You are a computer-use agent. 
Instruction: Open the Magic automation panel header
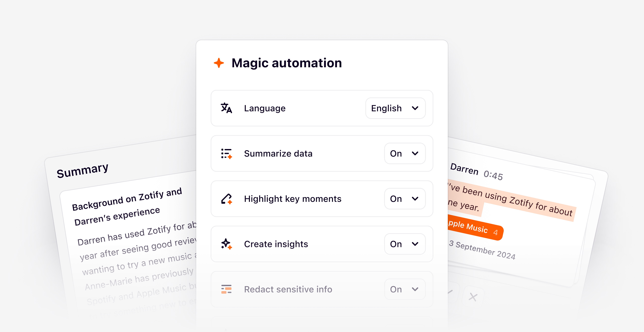point(287,63)
